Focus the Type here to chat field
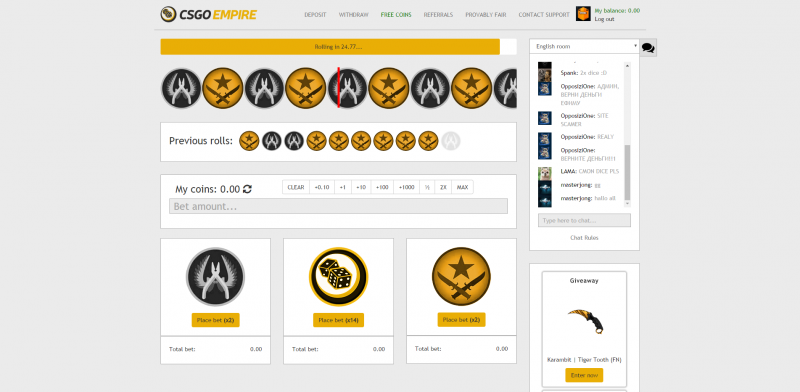Viewport: 800px width, 392px height. point(584,220)
